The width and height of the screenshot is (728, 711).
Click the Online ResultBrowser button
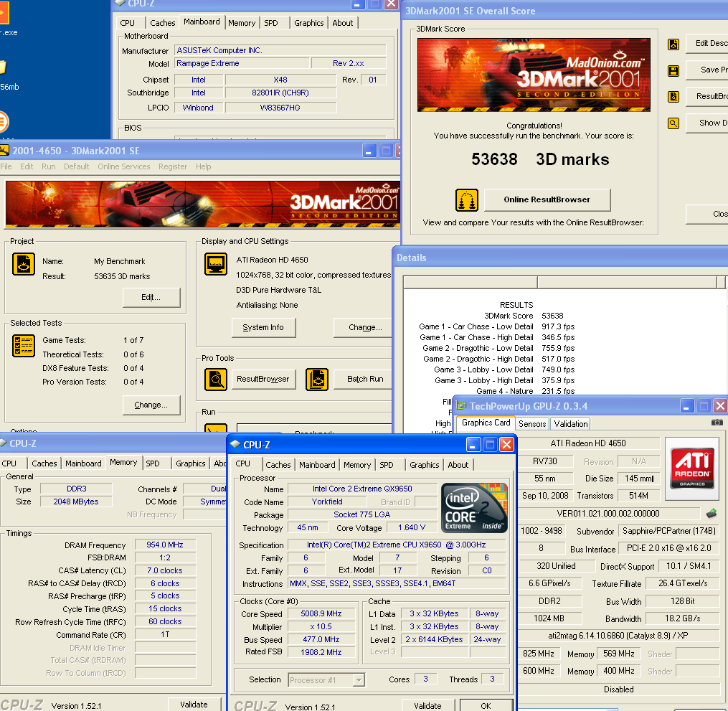[547, 199]
